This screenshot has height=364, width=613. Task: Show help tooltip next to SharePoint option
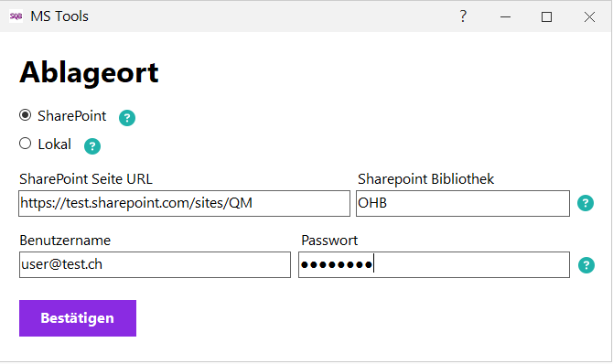click(x=127, y=118)
